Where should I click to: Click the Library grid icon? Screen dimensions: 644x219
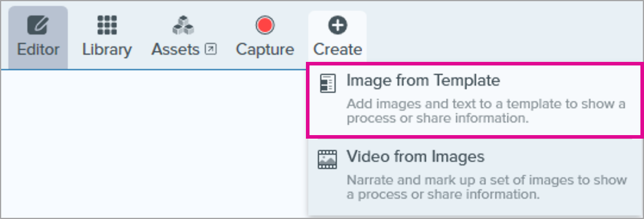[107, 25]
